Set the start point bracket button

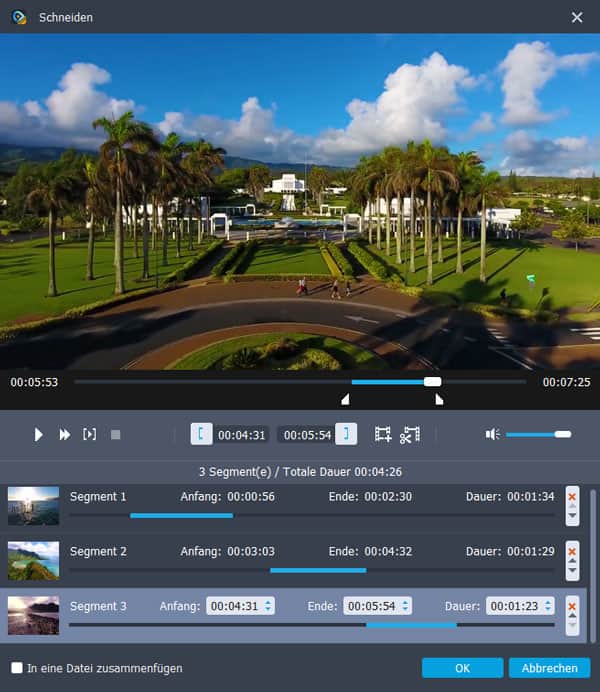201,434
